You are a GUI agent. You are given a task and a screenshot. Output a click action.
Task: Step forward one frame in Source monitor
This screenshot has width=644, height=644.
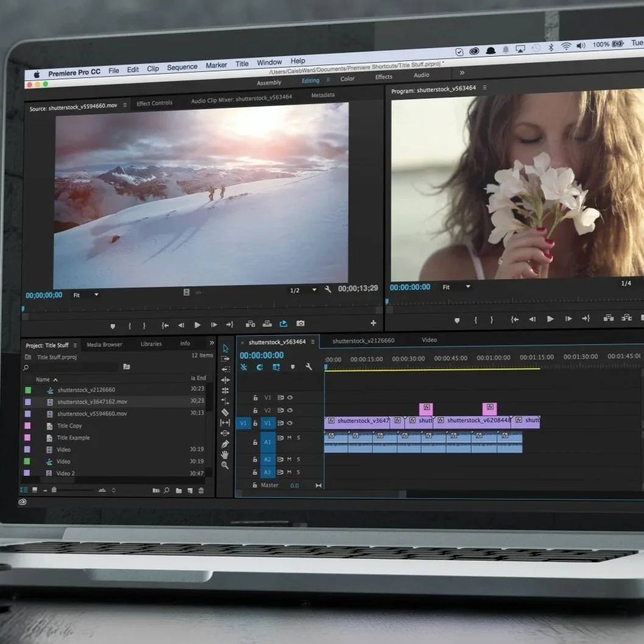click(x=214, y=325)
